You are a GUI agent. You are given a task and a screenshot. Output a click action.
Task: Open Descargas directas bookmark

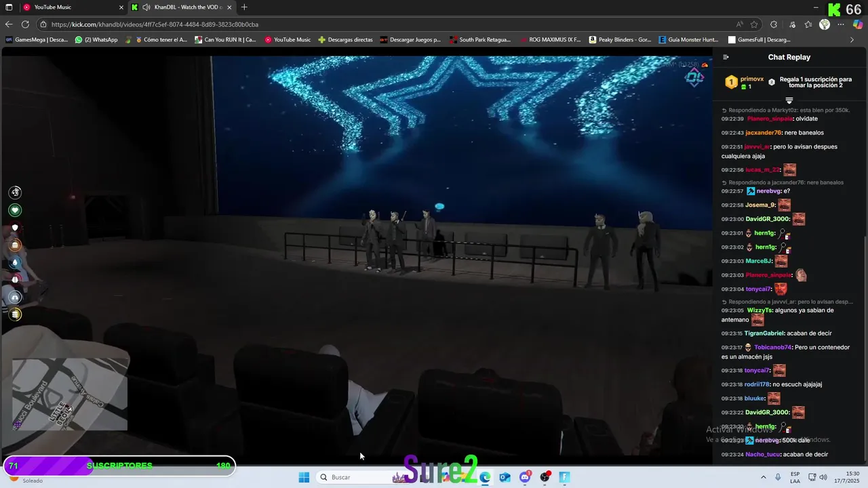346,39
